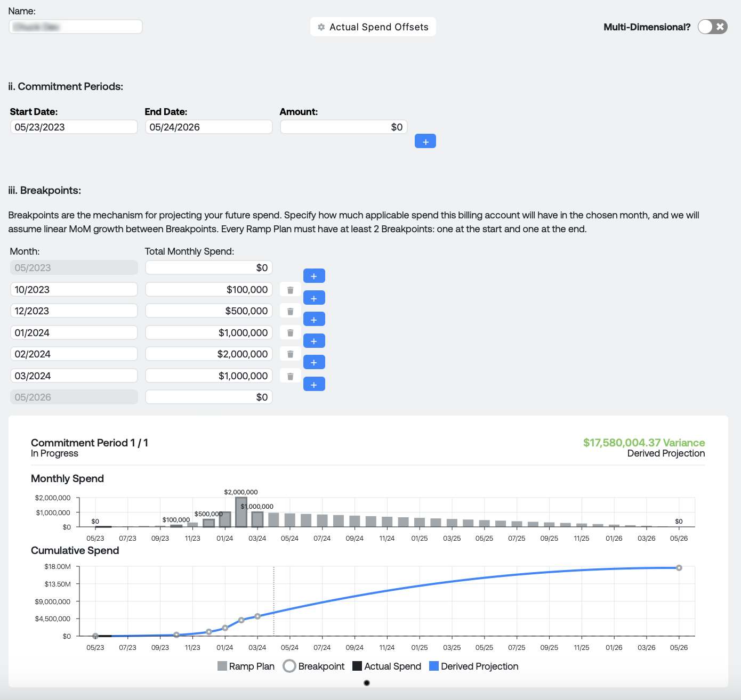This screenshot has width=741, height=700.
Task: Open month picker for 10/2023 breakpoint
Action: coord(74,290)
